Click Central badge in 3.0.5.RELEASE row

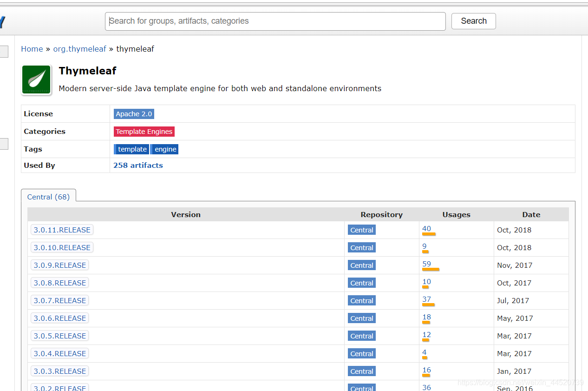pyautogui.click(x=362, y=336)
